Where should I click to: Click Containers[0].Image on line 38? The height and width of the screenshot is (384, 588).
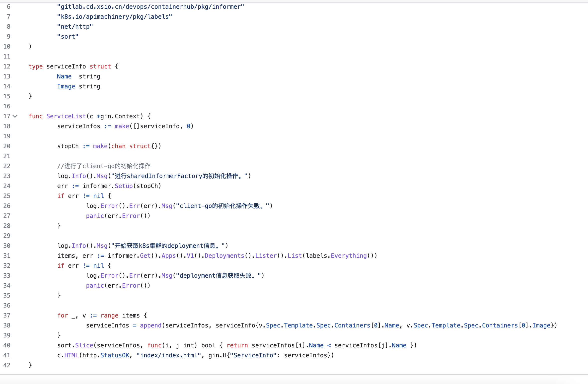[516, 325]
